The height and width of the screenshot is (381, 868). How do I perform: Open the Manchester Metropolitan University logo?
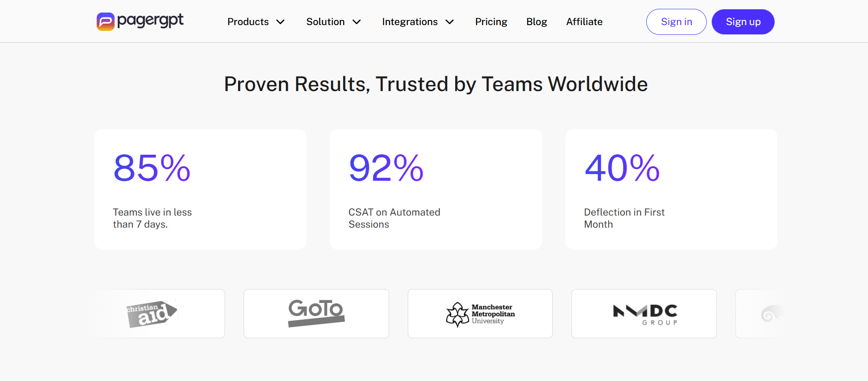click(480, 314)
